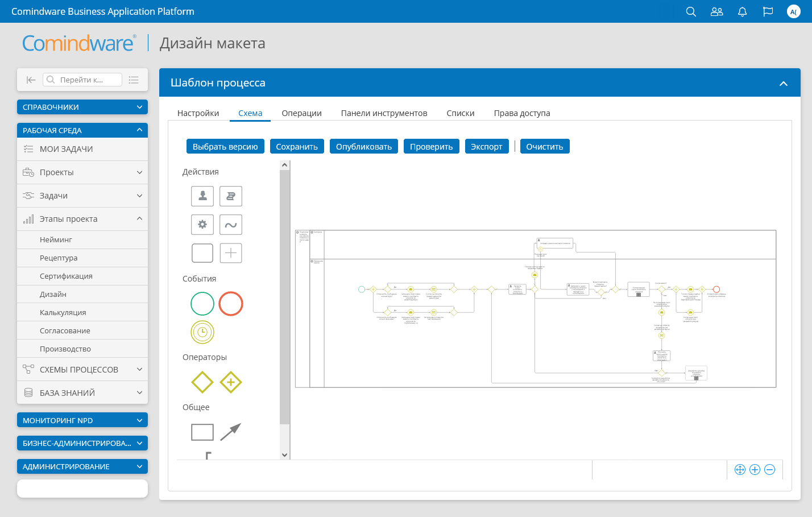812x517 pixels.
Task: Open the users group icon
Action: (716, 11)
